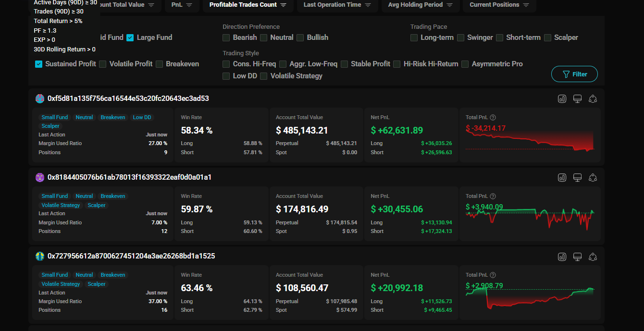This screenshot has height=331, width=644.
Task: Open wallet address 0x727956612a8700627451204a3ae26268bd1a1525
Action: 131,257
